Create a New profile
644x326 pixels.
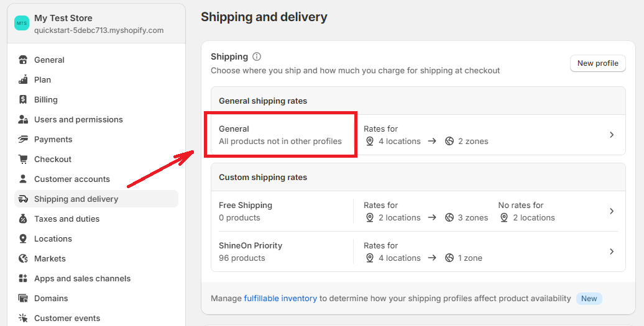click(x=597, y=63)
